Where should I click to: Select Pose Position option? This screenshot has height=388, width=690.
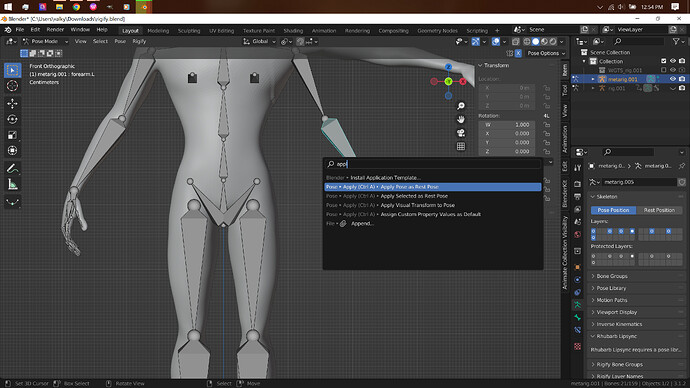click(613, 210)
